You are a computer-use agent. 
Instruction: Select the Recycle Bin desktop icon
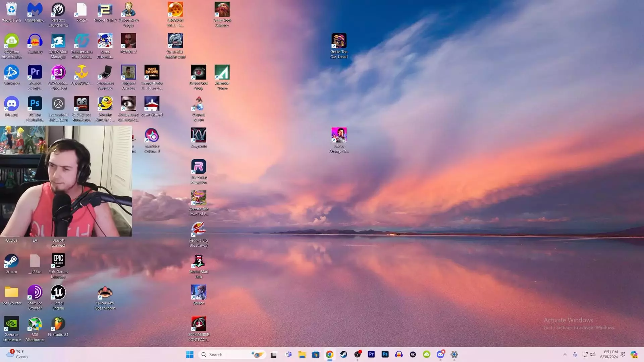(11, 12)
